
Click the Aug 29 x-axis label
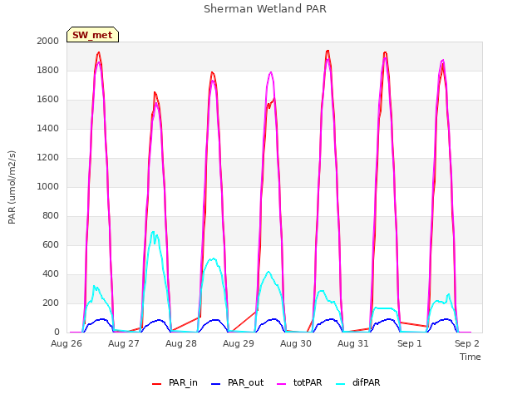click(239, 343)
